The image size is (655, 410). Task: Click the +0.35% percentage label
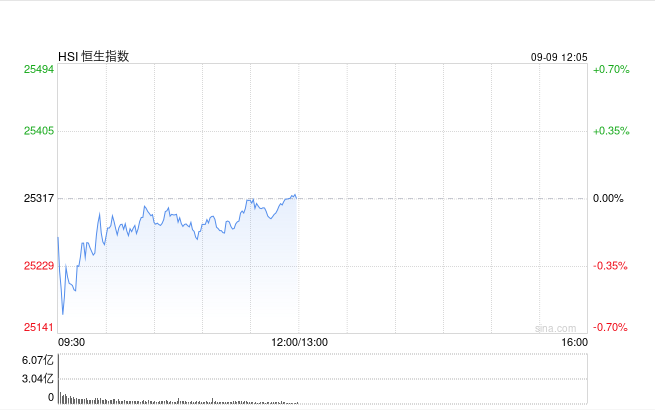click(611, 131)
